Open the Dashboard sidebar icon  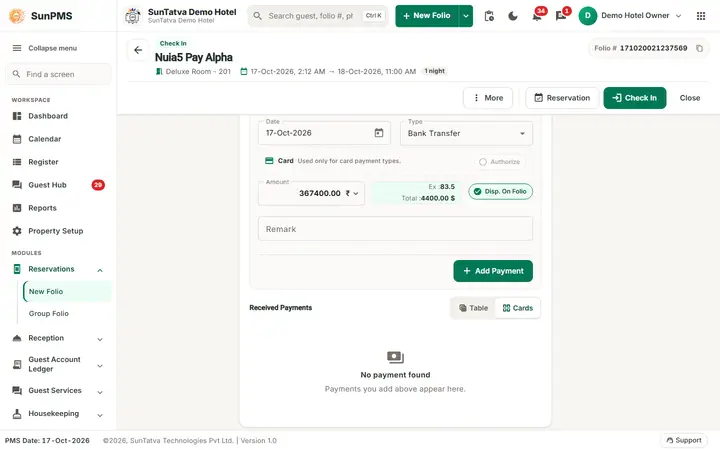pyautogui.click(x=17, y=116)
